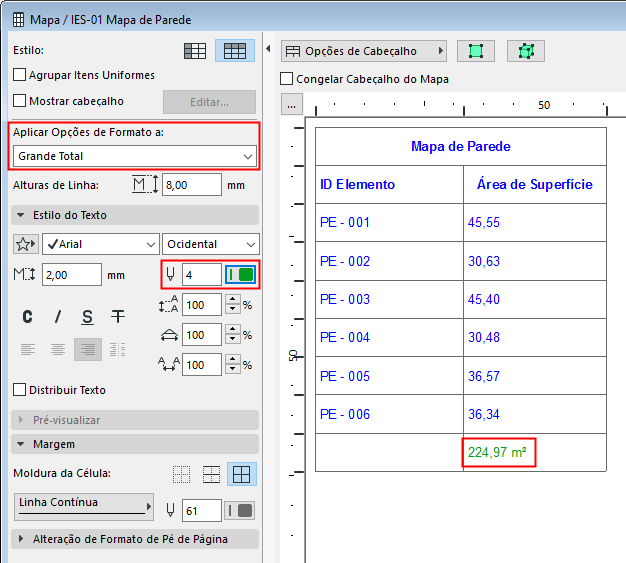The height and width of the screenshot is (563, 626).
Task: Select the ID Elemento header cell
Action: [389, 184]
